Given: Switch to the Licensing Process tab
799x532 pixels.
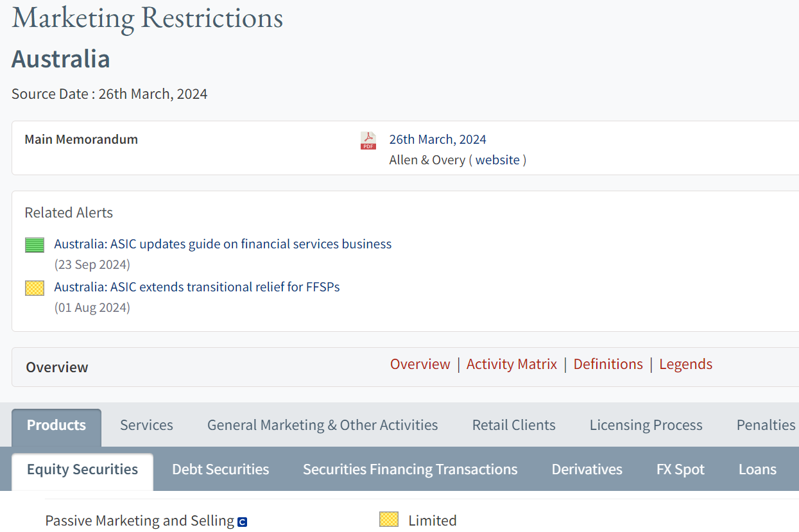Looking at the screenshot, I should (x=646, y=425).
